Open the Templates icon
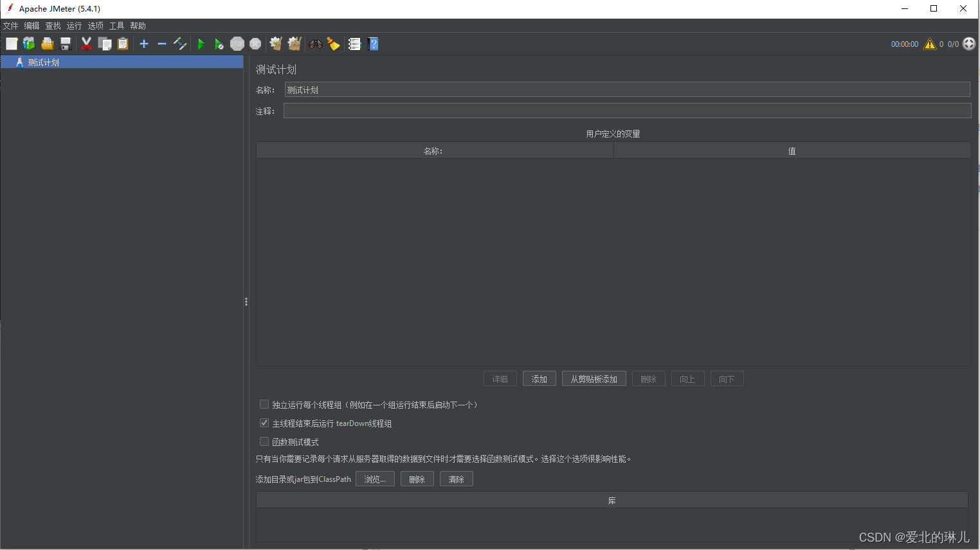The height and width of the screenshot is (550, 980). pos(29,44)
